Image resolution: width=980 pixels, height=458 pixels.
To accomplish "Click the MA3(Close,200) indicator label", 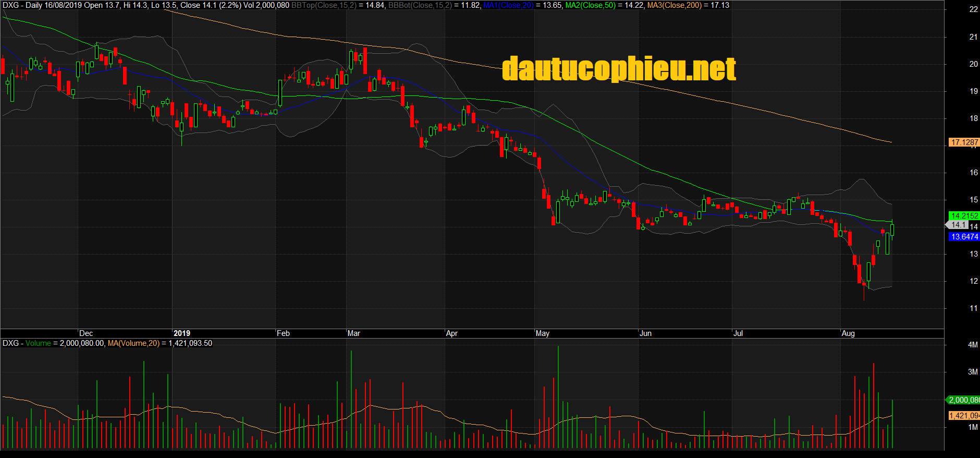I will click(x=673, y=5).
